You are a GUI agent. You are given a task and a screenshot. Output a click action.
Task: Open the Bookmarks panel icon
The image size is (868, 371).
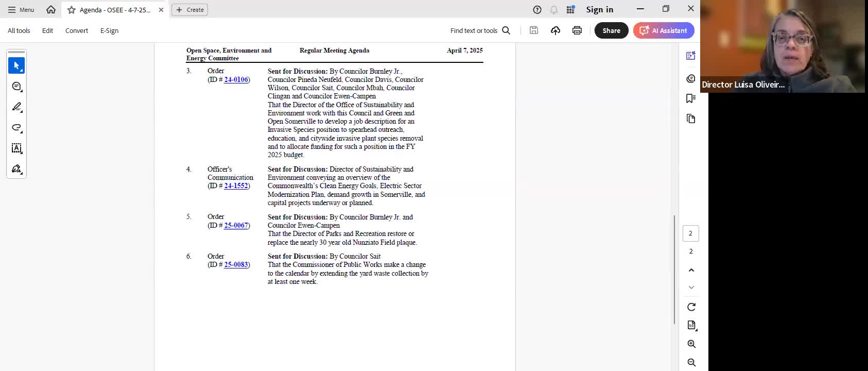pyautogui.click(x=691, y=98)
